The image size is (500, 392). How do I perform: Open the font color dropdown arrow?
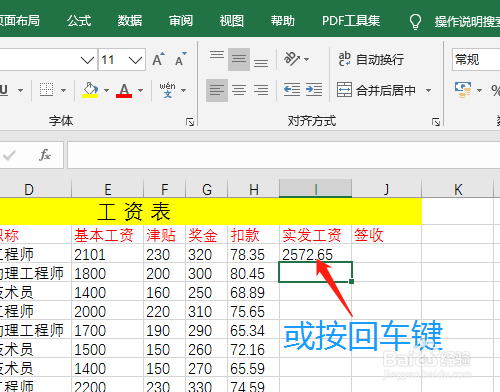click(140, 90)
